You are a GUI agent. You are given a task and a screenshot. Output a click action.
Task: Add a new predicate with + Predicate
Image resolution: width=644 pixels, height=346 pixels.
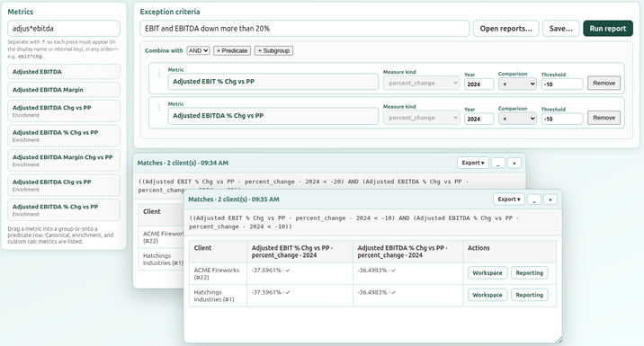tap(232, 50)
